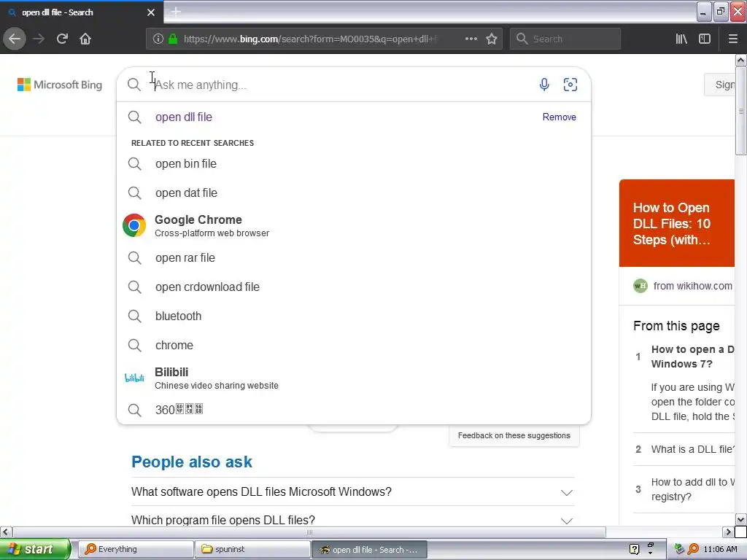Open the Firefox home page
The image size is (747, 560).
point(85,39)
